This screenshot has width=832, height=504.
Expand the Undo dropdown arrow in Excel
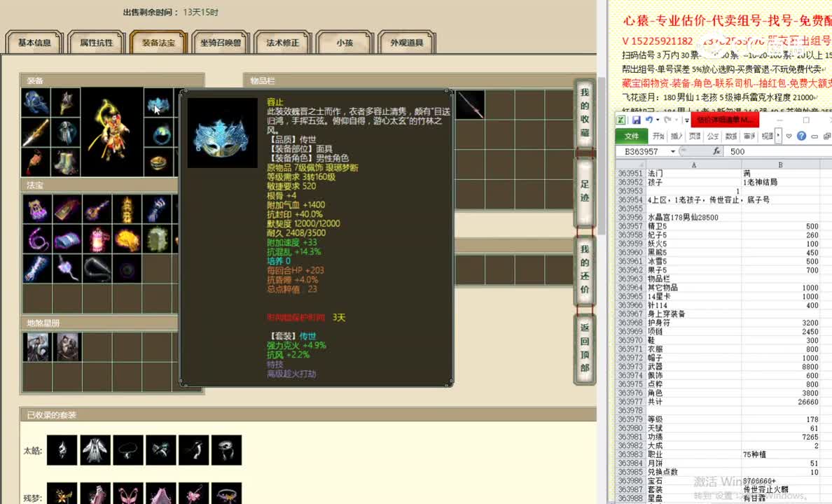pyautogui.click(x=658, y=120)
